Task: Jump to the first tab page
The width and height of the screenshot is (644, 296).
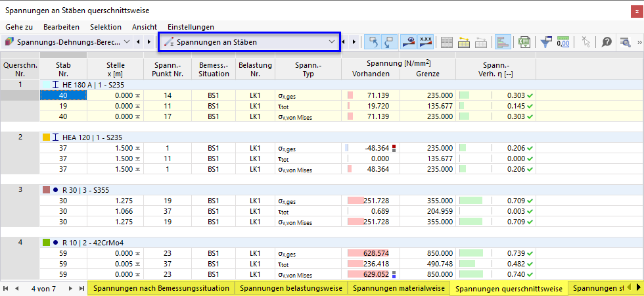Action: pos(6,289)
